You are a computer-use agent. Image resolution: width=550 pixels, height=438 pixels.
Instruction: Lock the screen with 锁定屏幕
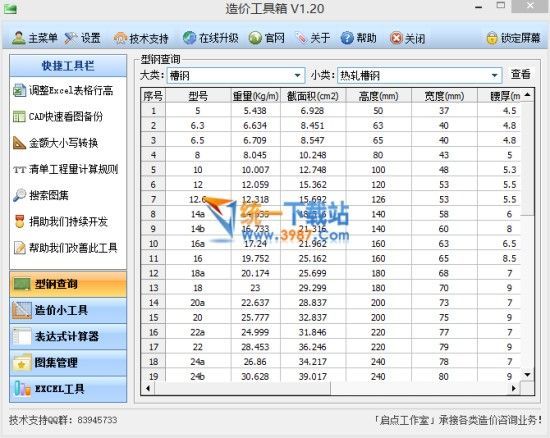click(x=513, y=38)
